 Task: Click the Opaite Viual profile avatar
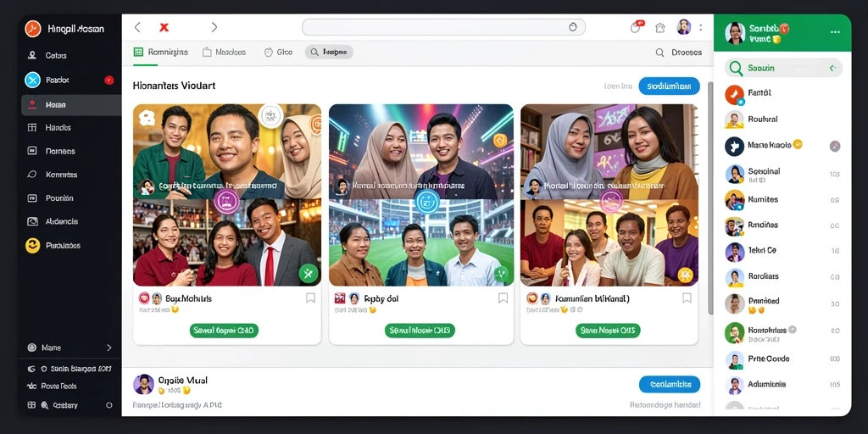pos(143,384)
